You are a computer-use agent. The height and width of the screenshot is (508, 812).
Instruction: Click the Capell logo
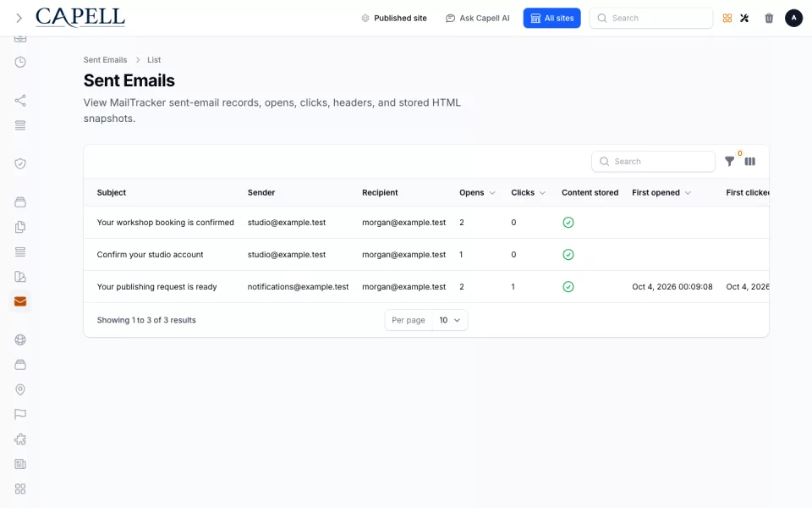tap(80, 18)
